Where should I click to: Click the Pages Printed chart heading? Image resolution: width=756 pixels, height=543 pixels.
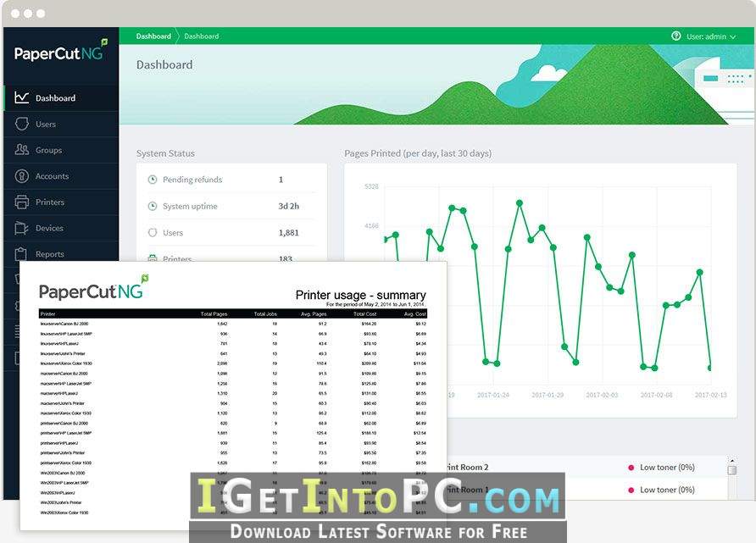tap(418, 153)
